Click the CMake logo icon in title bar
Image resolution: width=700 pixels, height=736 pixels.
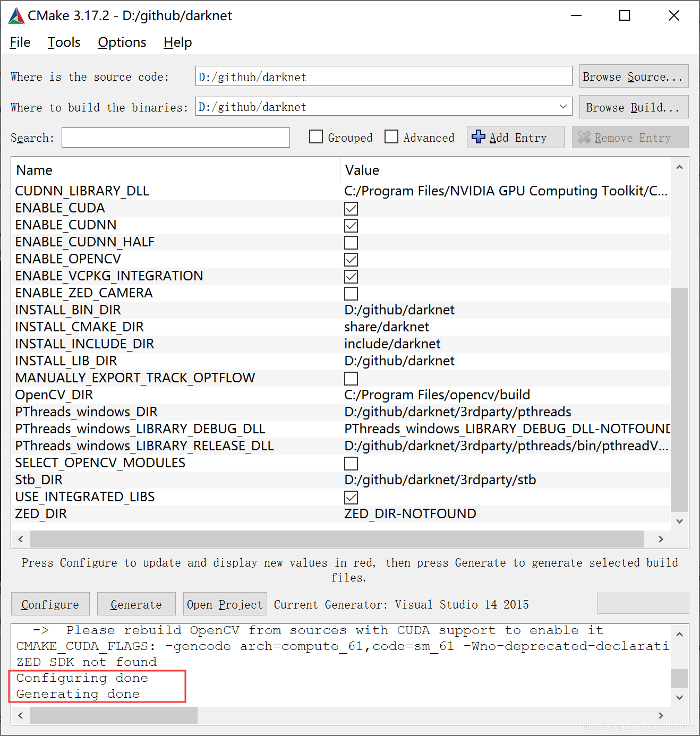pos(16,16)
